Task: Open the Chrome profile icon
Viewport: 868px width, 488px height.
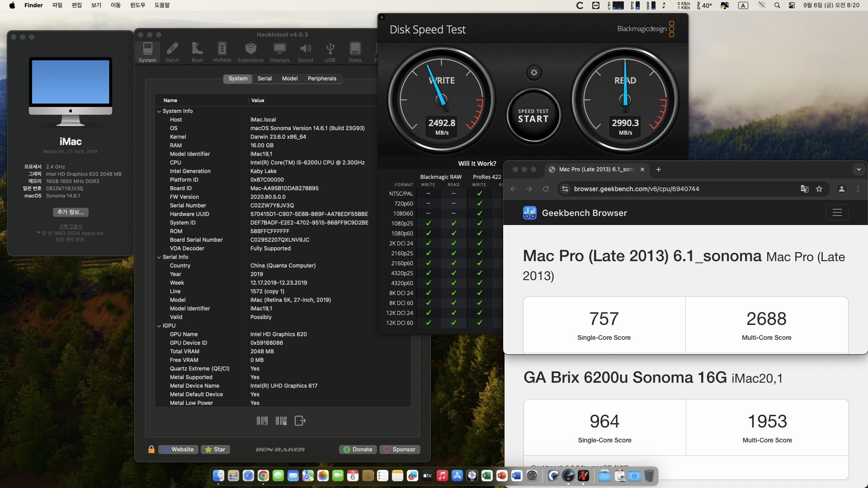Action: point(842,189)
